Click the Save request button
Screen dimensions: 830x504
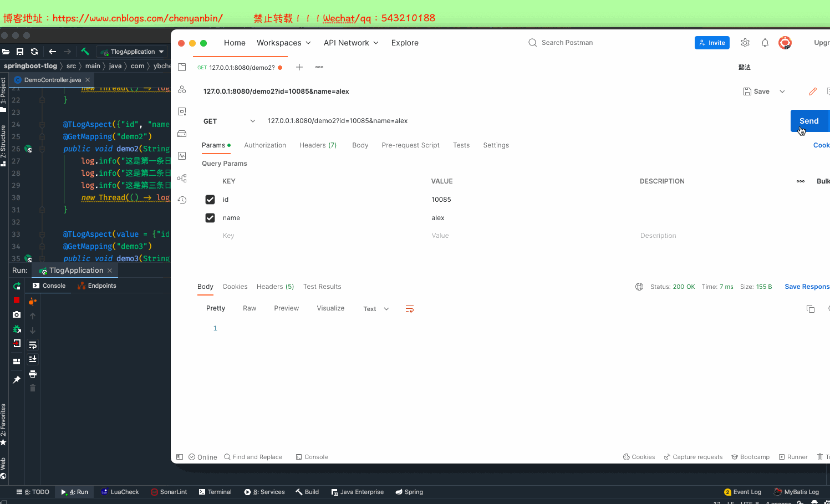pyautogui.click(x=756, y=91)
